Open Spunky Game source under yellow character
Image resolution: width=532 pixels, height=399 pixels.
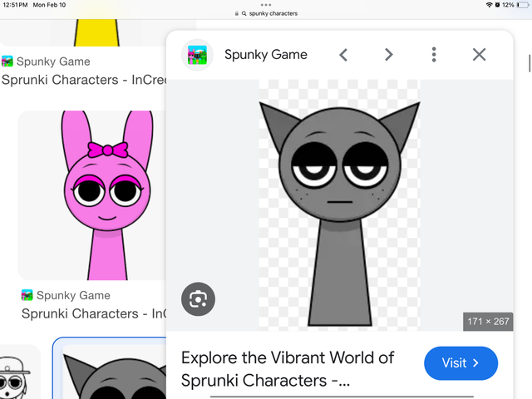[x=46, y=62]
